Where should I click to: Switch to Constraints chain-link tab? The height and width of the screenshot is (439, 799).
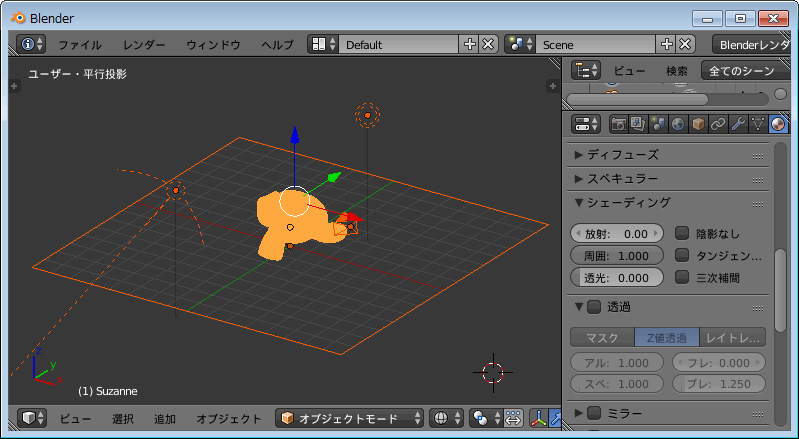point(718,124)
